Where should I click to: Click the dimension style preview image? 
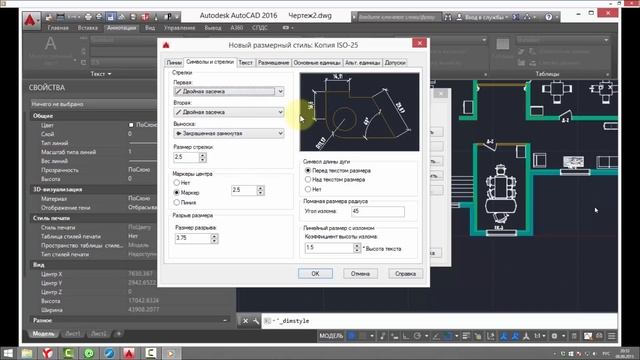point(359,112)
